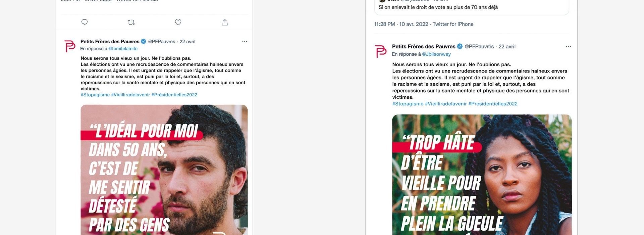Open Petits Frères avatar in reply to @Jbilsonway
The image size is (644, 235).
click(x=381, y=51)
